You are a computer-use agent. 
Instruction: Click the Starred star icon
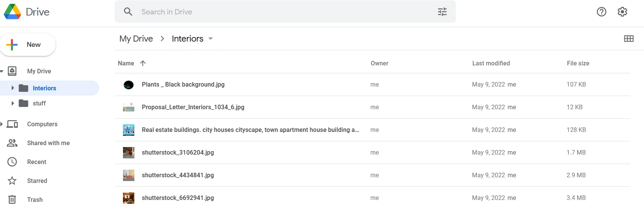click(x=12, y=181)
